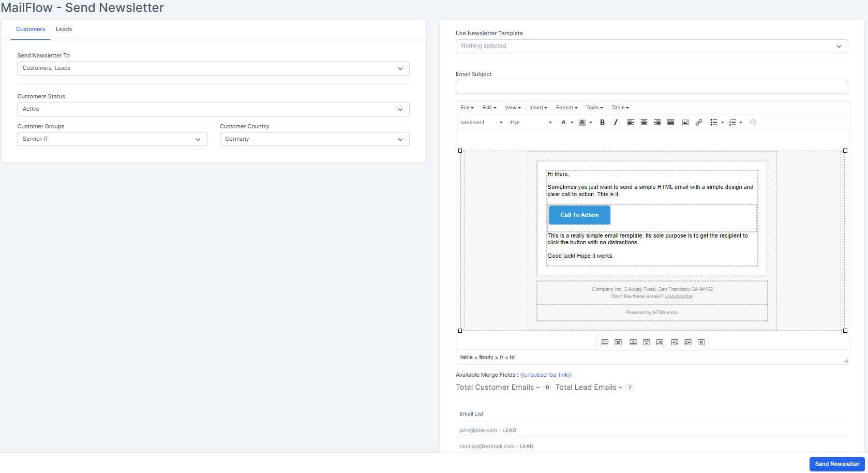This screenshot has width=868, height=473.
Task: Click the Insert/edit image icon
Action: point(685,122)
